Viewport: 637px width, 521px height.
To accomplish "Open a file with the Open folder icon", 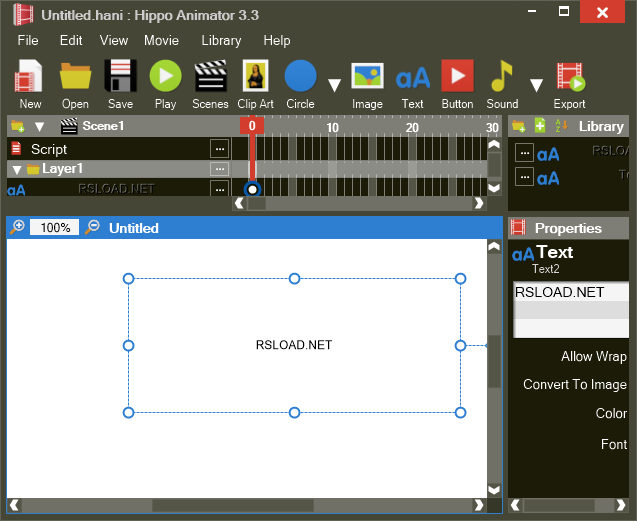I will 75,84.
